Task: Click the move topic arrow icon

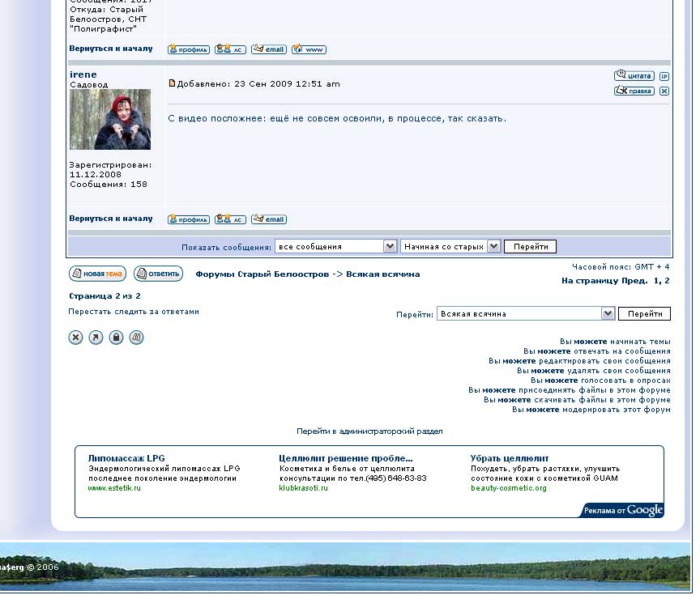Action: pyautogui.click(x=96, y=338)
